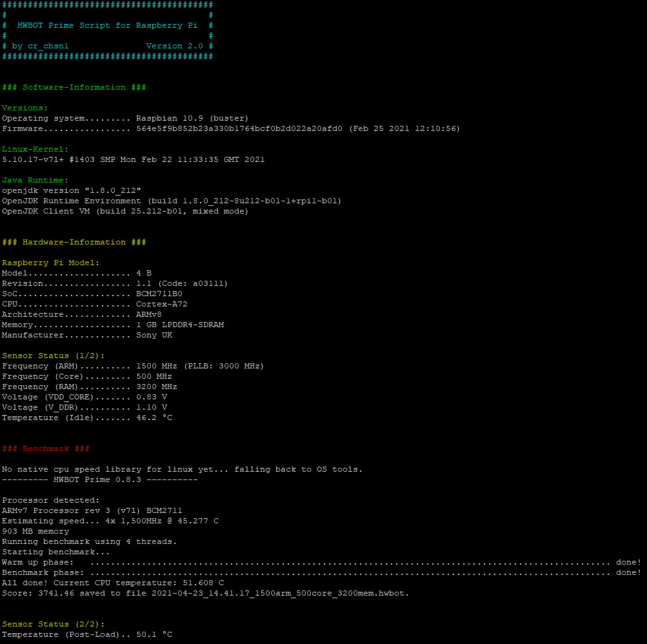Click Manufacturer value 'Sony UK'
647x644 pixels.
[x=154, y=335]
